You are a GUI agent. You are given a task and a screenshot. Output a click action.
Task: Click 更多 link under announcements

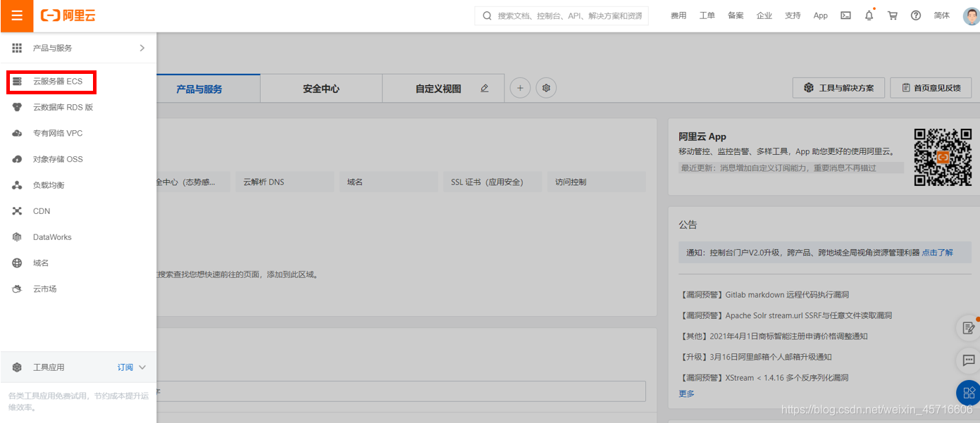click(x=686, y=393)
